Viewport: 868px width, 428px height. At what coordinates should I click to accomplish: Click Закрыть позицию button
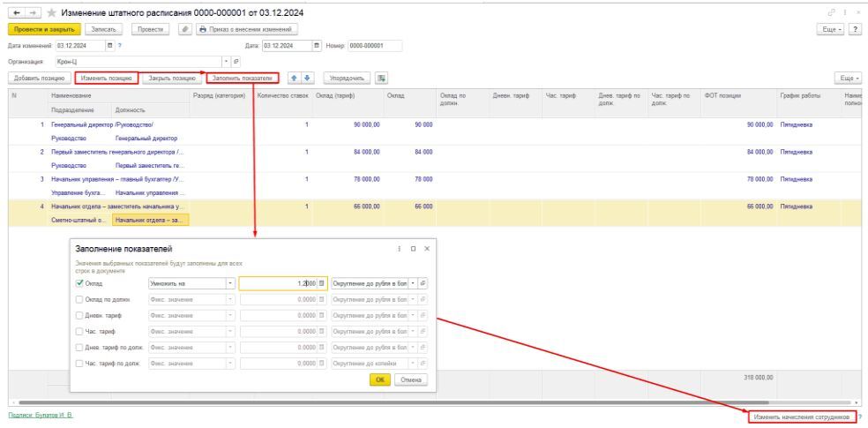click(172, 79)
